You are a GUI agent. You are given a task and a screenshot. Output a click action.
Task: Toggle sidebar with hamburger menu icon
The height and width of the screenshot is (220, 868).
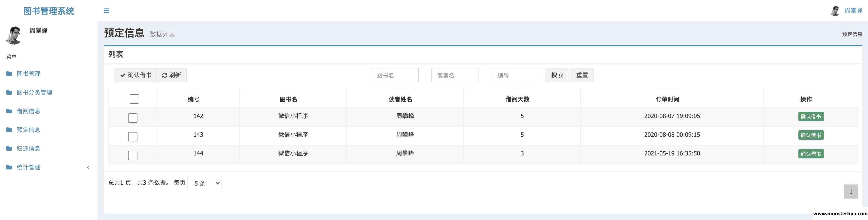point(106,11)
